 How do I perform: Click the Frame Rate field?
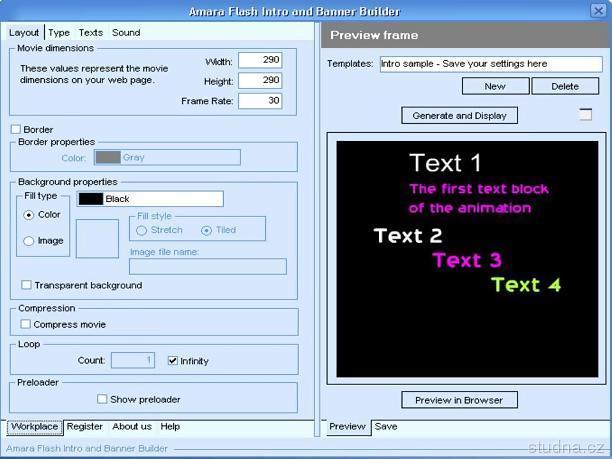[260, 101]
